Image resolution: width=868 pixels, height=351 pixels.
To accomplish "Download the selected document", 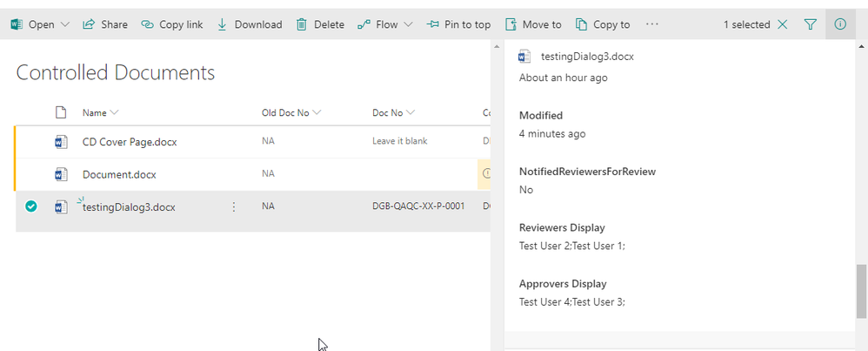I will [x=250, y=24].
